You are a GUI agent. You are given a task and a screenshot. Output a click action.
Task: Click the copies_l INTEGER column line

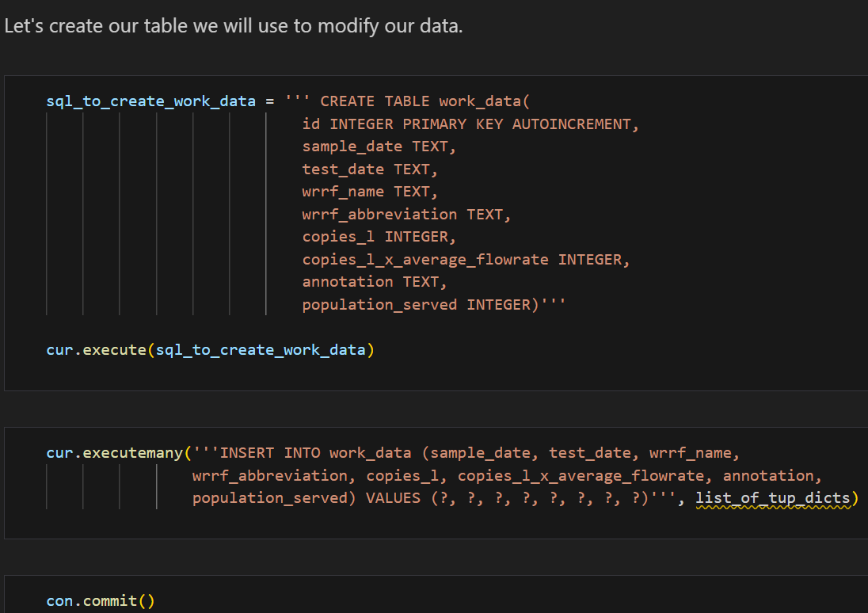[379, 237]
